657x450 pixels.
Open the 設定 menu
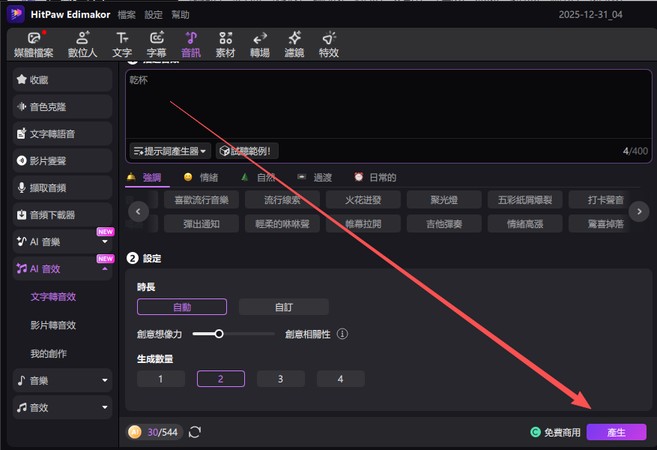tap(153, 15)
